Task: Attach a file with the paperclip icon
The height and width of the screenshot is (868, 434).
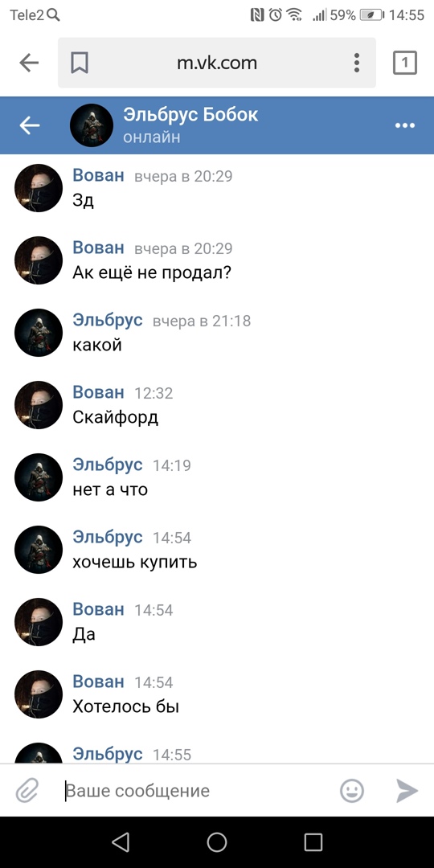Action: click(x=27, y=791)
